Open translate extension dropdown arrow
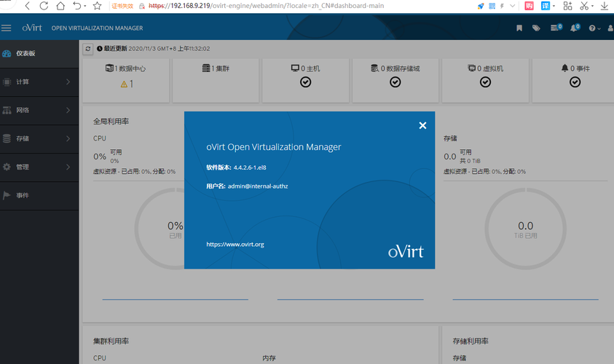 [554, 7]
